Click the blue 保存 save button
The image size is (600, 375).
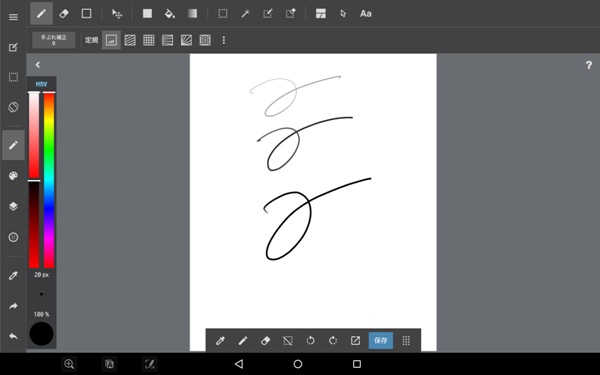click(381, 341)
